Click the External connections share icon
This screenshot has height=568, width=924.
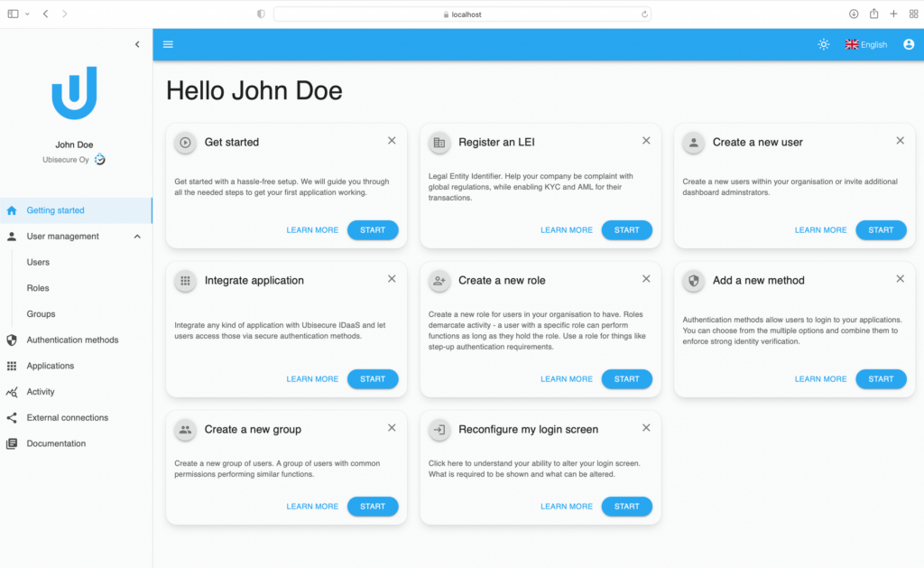[12, 418]
